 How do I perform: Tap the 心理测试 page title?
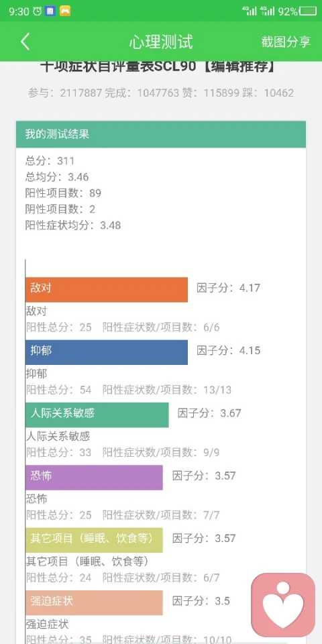pos(161,42)
